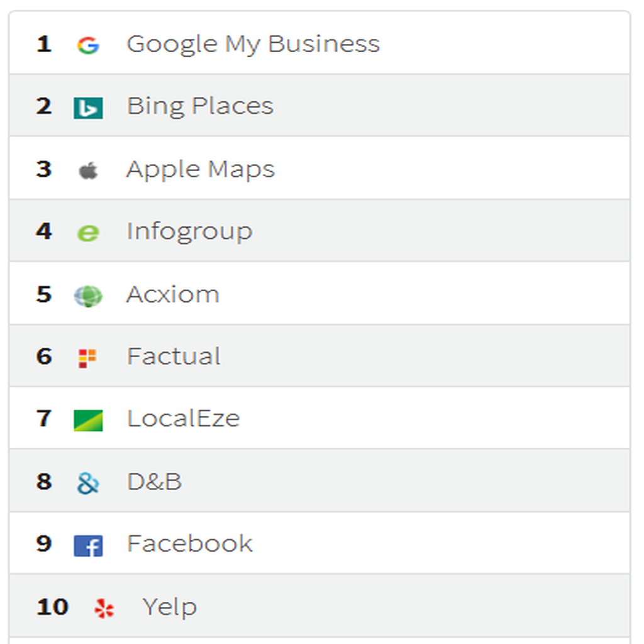This screenshot has height=644, width=644.
Task: Open the Factual entry
Action: click(174, 356)
